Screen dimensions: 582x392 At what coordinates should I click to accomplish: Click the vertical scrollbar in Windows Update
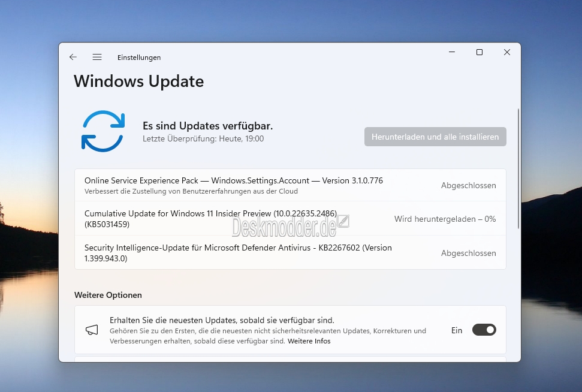(518, 169)
